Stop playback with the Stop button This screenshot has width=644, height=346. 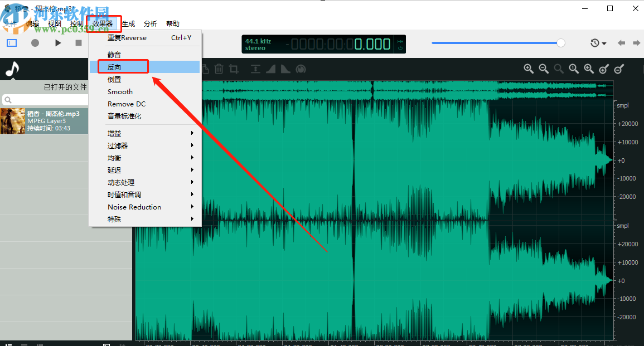pyautogui.click(x=79, y=43)
